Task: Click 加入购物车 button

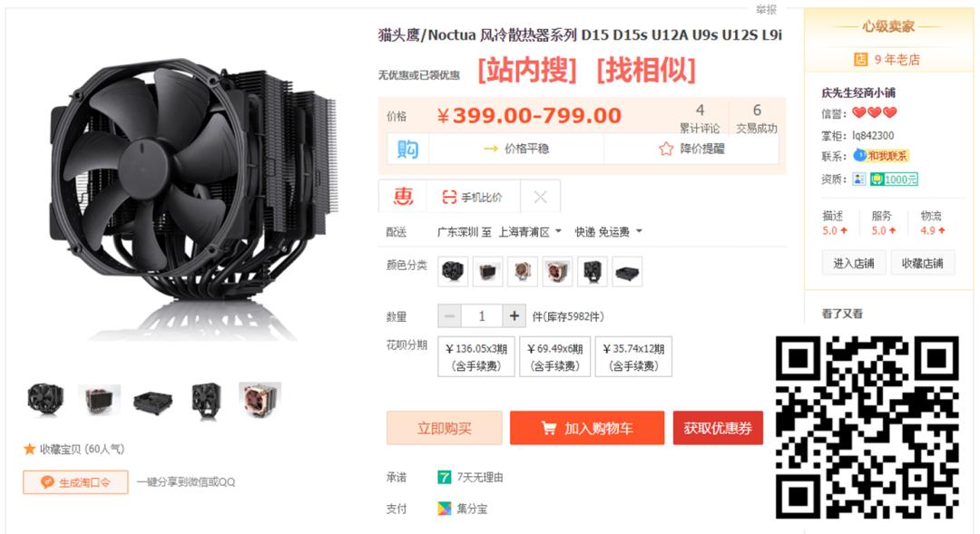Action: point(587,428)
